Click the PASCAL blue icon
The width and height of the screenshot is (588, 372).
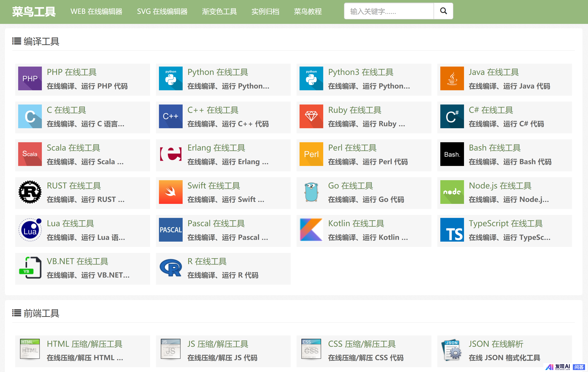point(170,230)
